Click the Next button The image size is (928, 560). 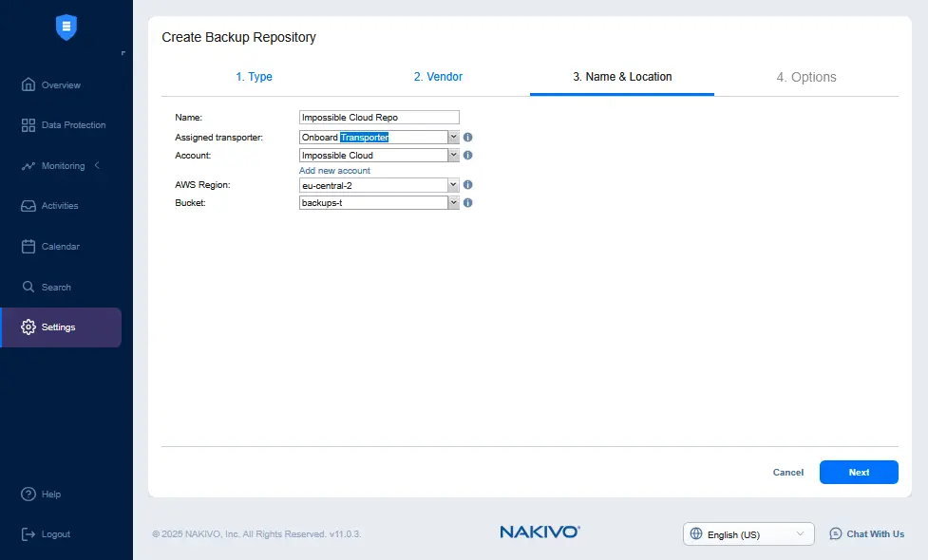click(x=859, y=472)
